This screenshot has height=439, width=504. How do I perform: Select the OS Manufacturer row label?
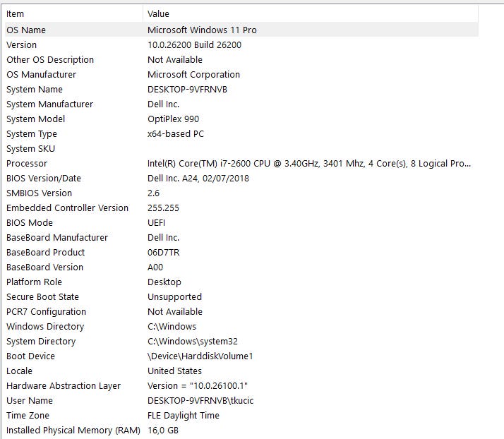click(41, 75)
